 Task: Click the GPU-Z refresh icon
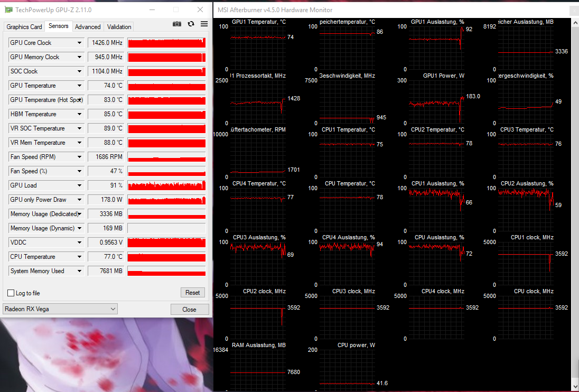point(191,24)
